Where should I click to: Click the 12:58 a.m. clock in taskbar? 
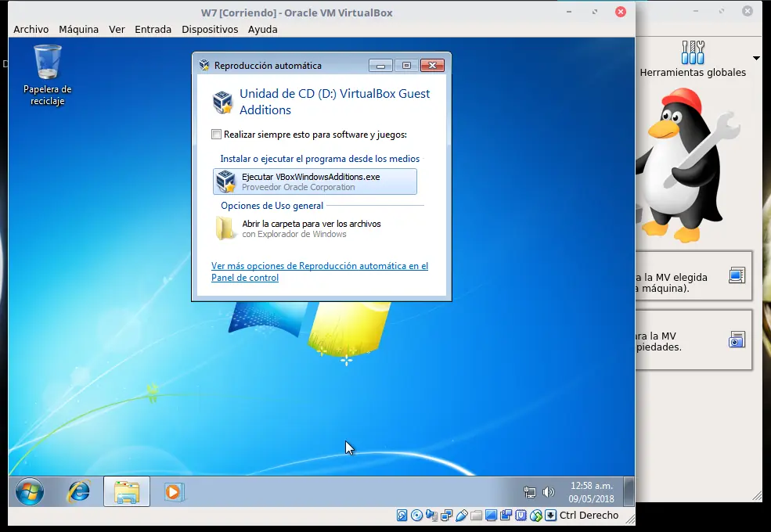click(x=592, y=491)
